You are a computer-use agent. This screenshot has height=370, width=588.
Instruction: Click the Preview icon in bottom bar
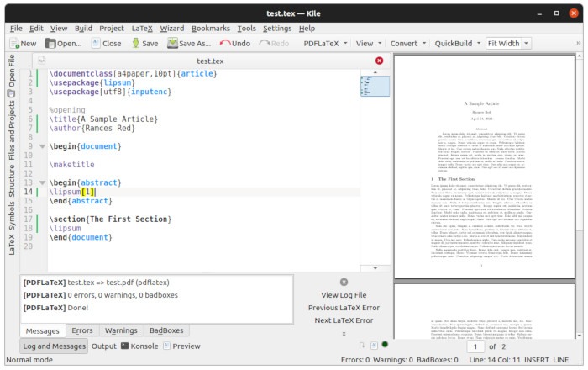click(166, 346)
